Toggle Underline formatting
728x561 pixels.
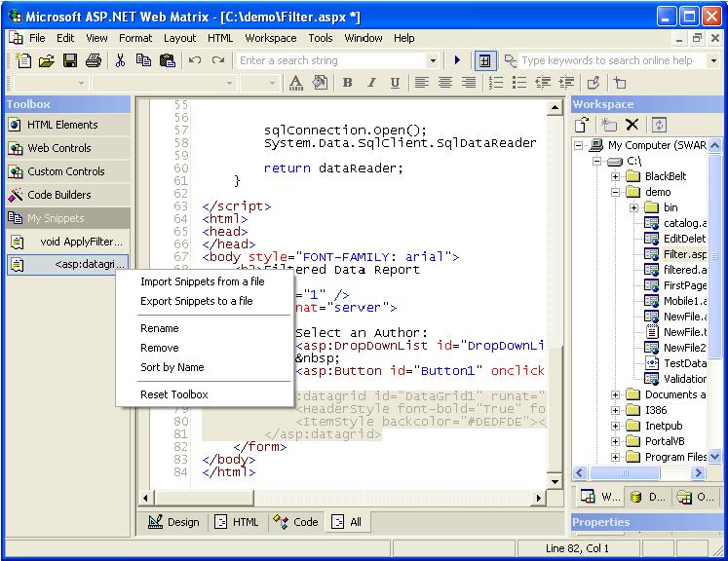pyautogui.click(x=395, y=83)
